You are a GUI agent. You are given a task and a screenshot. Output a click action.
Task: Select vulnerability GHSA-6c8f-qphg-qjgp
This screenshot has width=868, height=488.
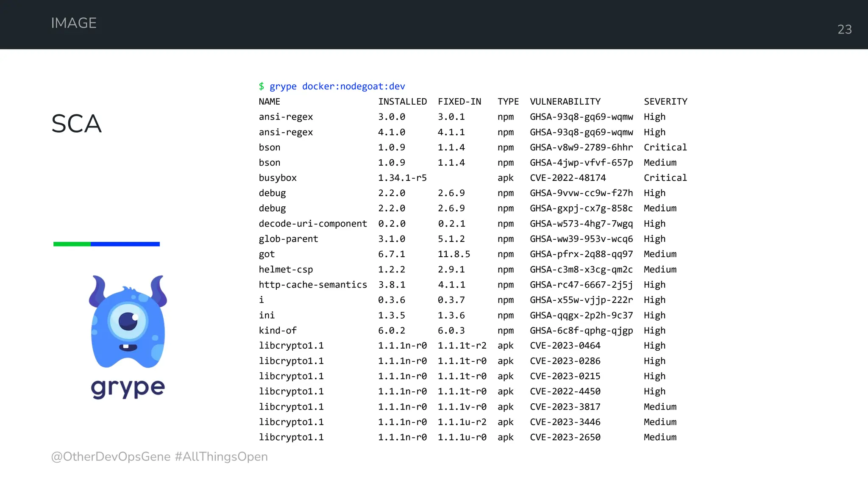tap(581, 330)
